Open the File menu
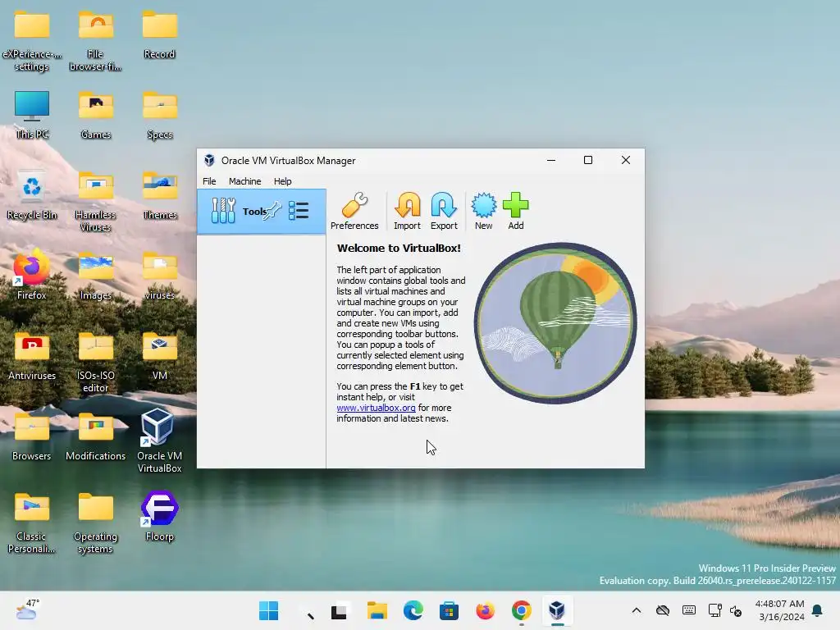This screenshot has height=630, width=840. tap(209, 181)
